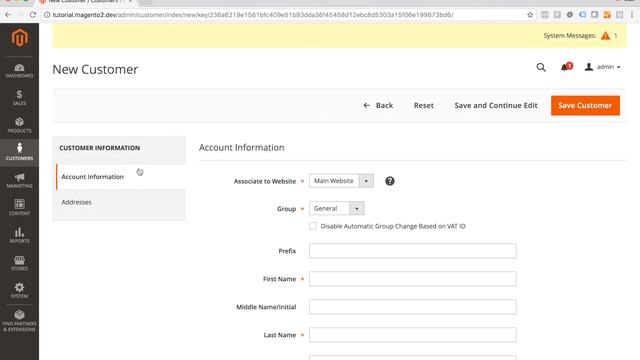Viewport: 640px width, 360px height.
Task: Click the browser address bar URL
Action: (253, 15)
